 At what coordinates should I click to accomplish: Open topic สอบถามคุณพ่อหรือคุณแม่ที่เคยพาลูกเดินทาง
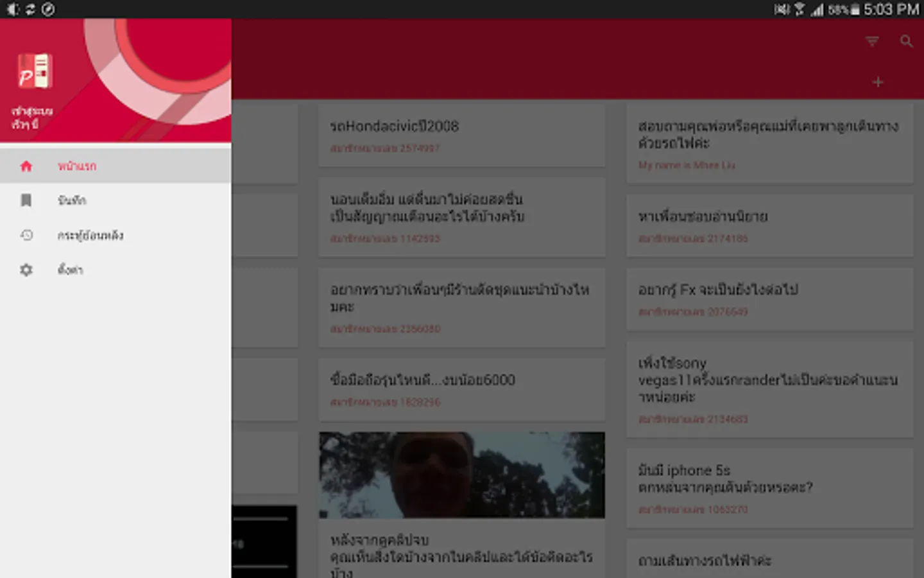click(769, 144)
